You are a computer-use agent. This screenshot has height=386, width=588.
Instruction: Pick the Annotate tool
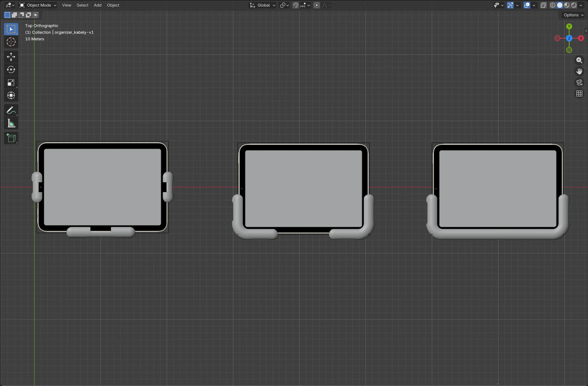11,110
